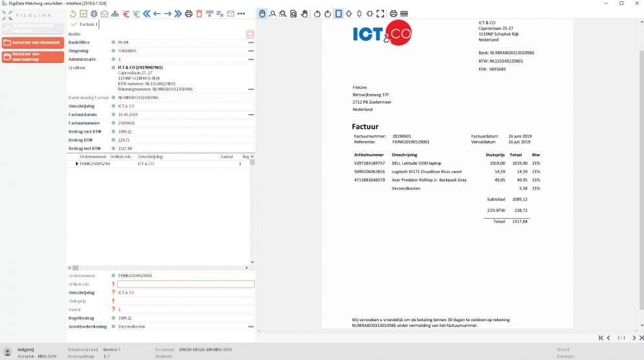
Task: Click the Bankrekening Factuur field
Action: click(186, 98)
